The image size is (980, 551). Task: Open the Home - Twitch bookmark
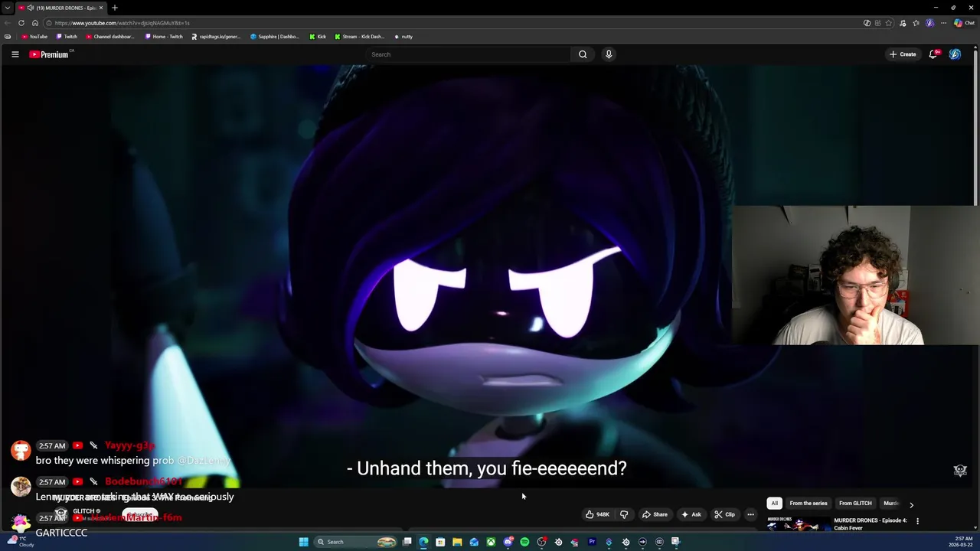(x=164, y=37)
